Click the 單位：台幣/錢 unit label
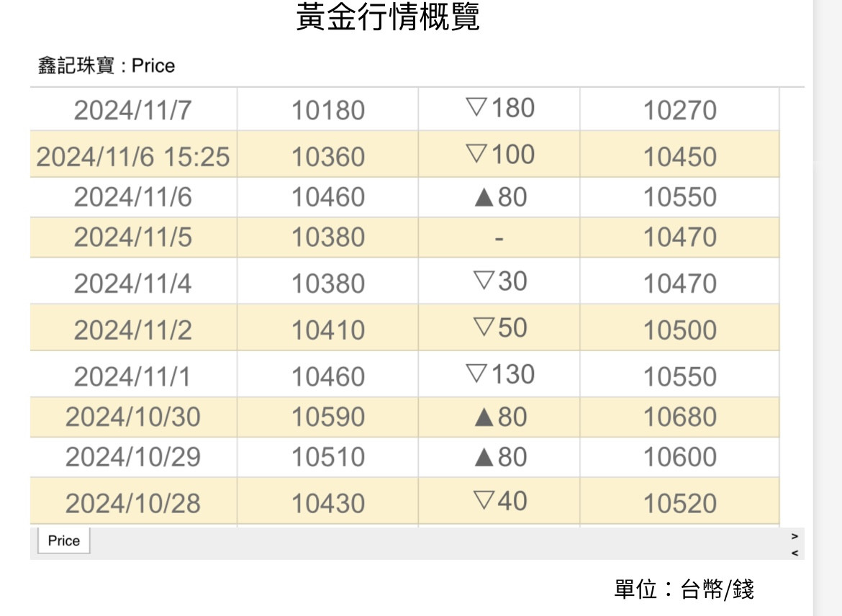The height and width of the screenshot is (616, 842). click(684, 590)
